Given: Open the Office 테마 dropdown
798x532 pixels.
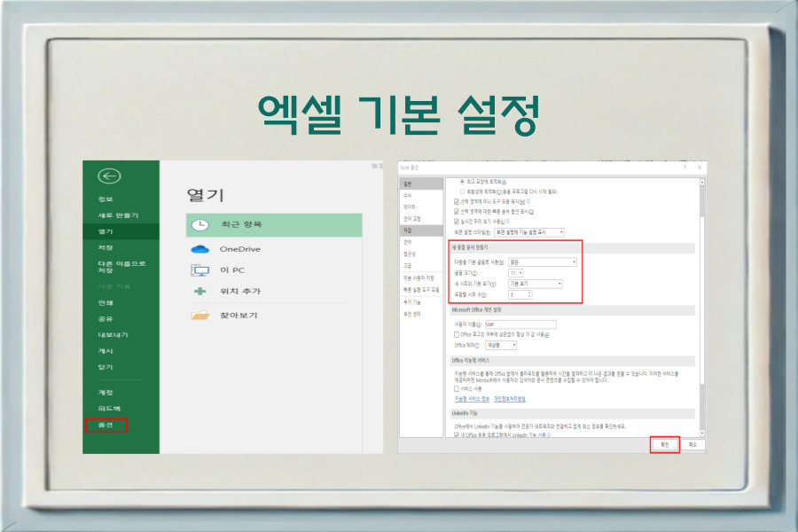Looking at the screenshot, I should (x=501, y=345).
